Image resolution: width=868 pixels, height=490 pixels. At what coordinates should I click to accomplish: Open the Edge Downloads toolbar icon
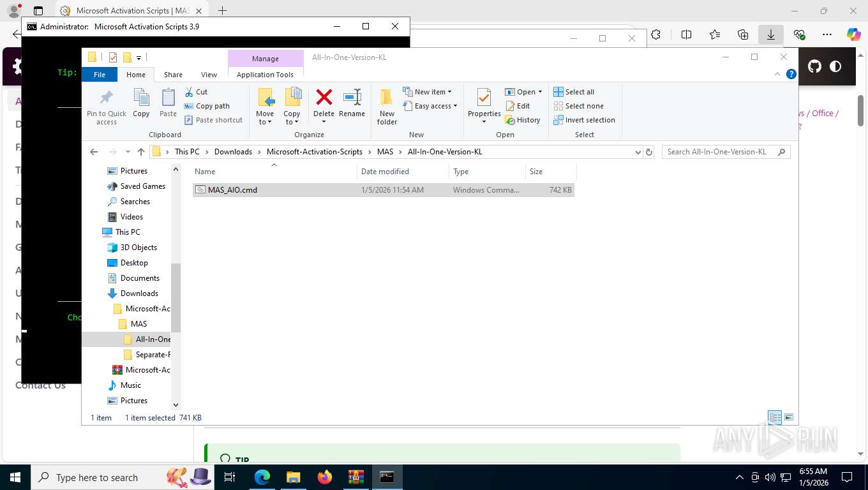[x=771, y=34]
